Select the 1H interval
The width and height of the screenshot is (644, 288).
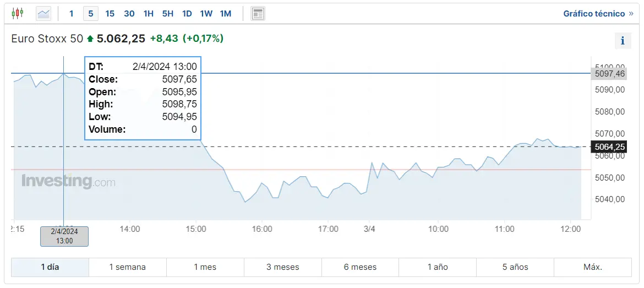pos(148,13)
